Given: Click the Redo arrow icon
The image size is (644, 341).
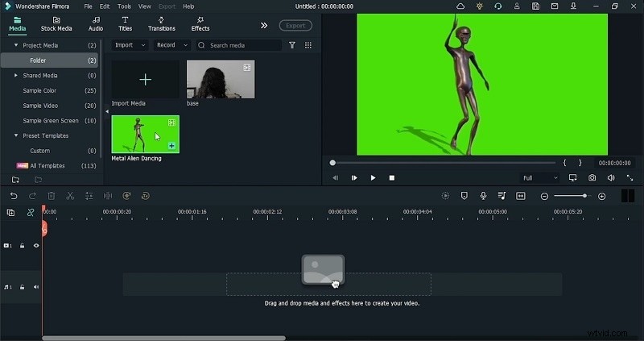Looking at the screenshot, I should [x=32, y=196].
